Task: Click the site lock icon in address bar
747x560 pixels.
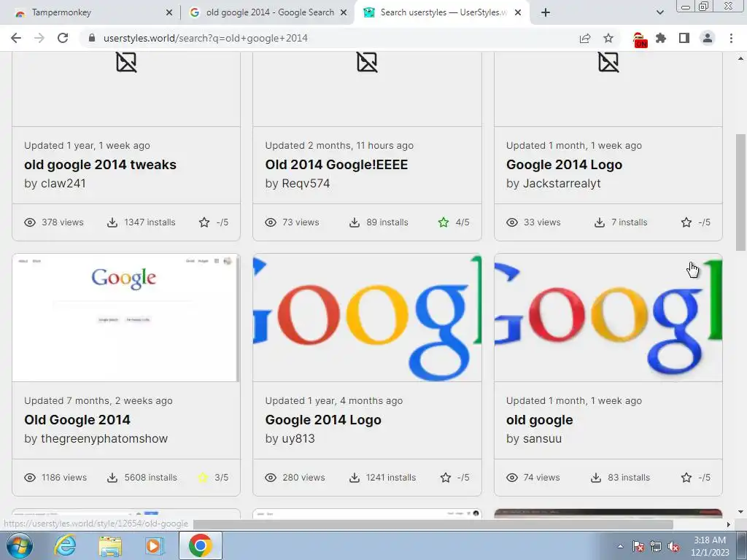Action: [x=92, y=38]
